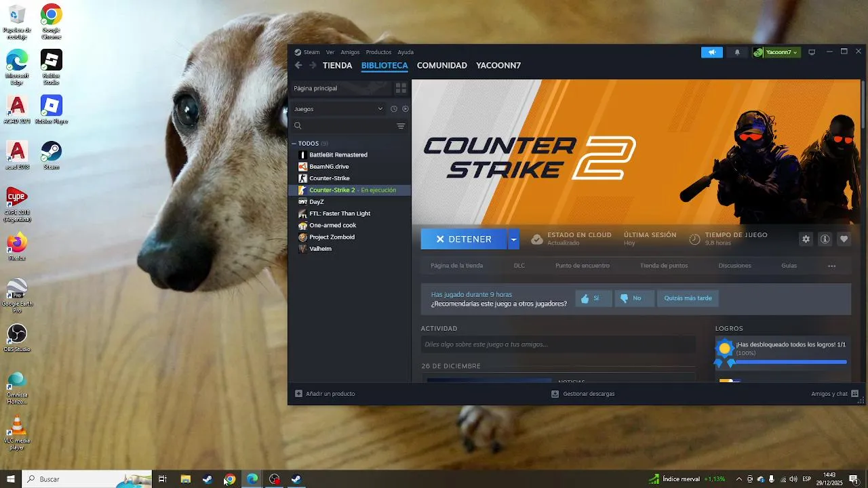Open more game links ellipsis
The image size is (868, 488).
(x=831, y=266)
